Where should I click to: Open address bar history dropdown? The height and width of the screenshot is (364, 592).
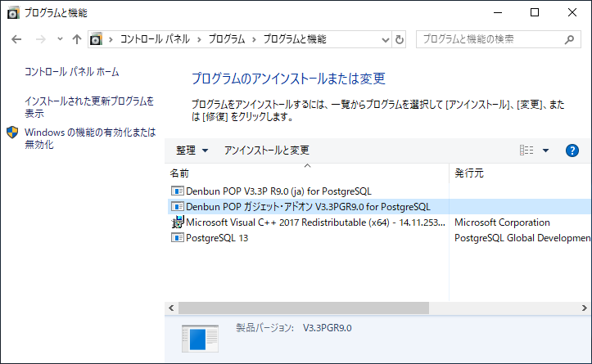pos(385,39)
